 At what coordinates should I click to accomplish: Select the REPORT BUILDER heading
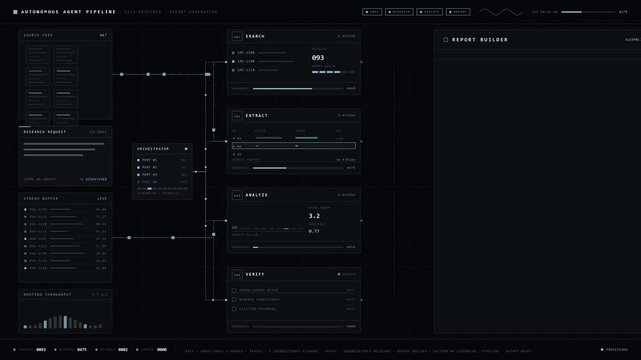480,40
